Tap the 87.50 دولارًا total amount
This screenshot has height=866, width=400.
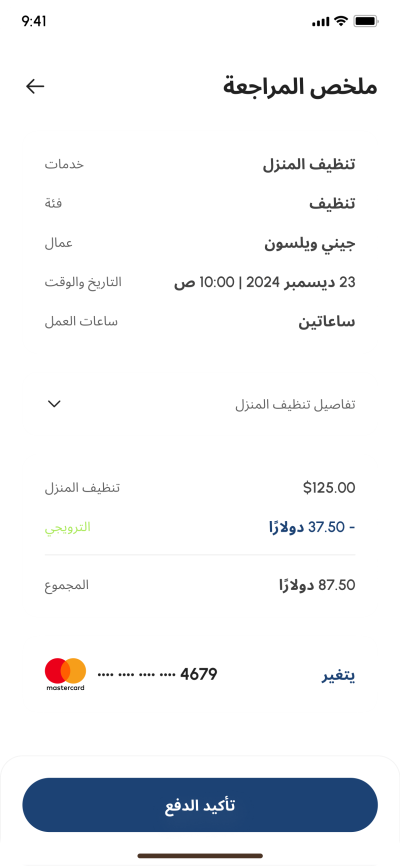(317, 585)
